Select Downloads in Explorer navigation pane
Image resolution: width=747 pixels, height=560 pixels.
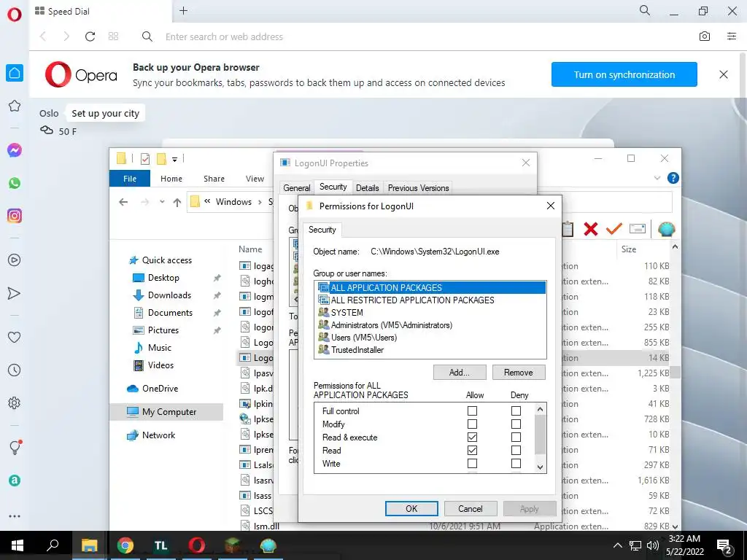(169, 295)
